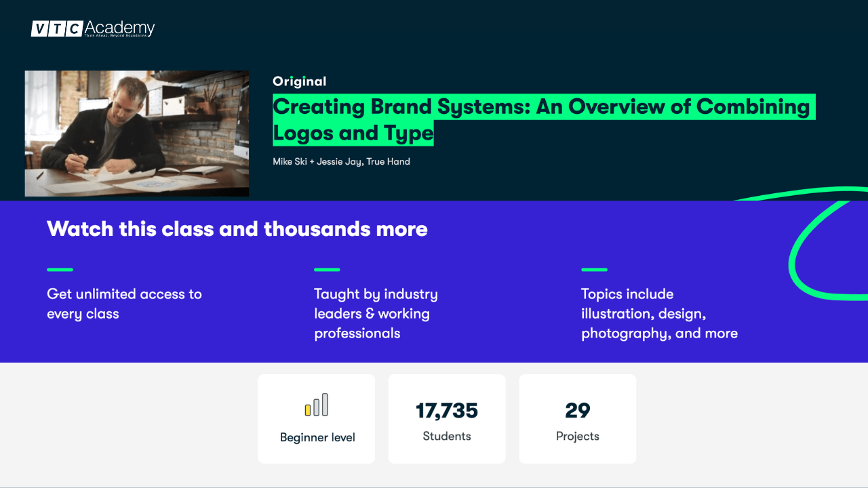Viewport: 868px width, 488px height.
Task: Select the Beginner level card
Action: [316, 418]
